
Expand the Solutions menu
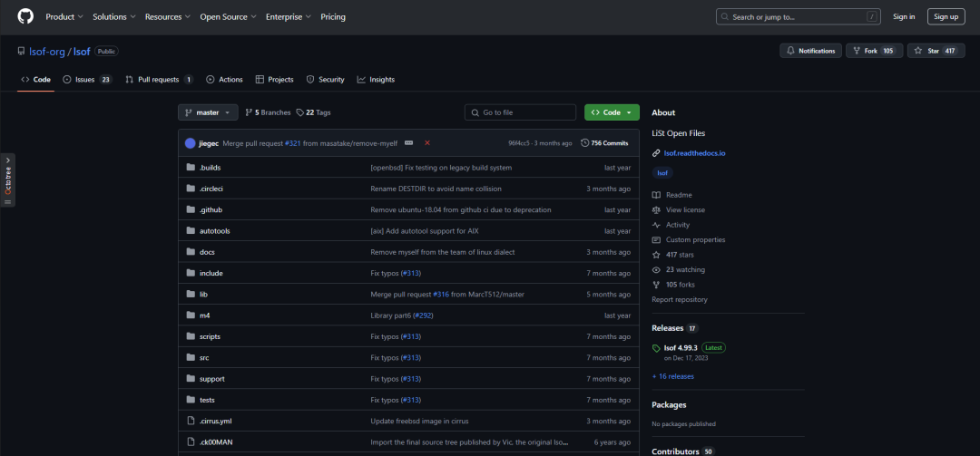pos(113,17)
